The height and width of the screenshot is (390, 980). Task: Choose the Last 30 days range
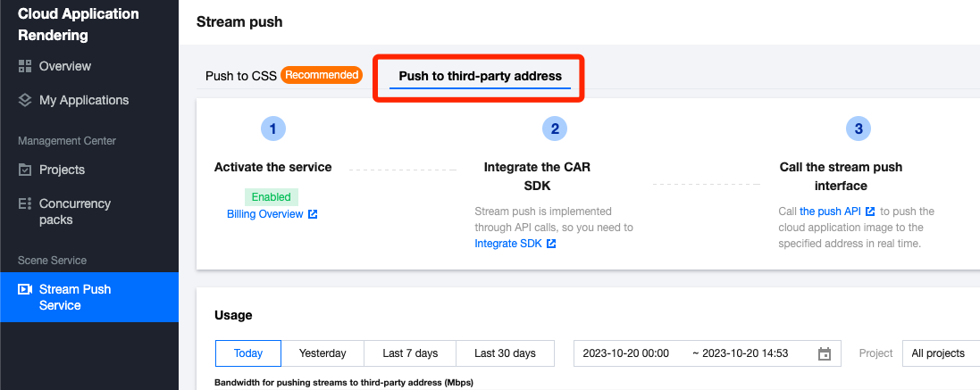pos(505,353)
